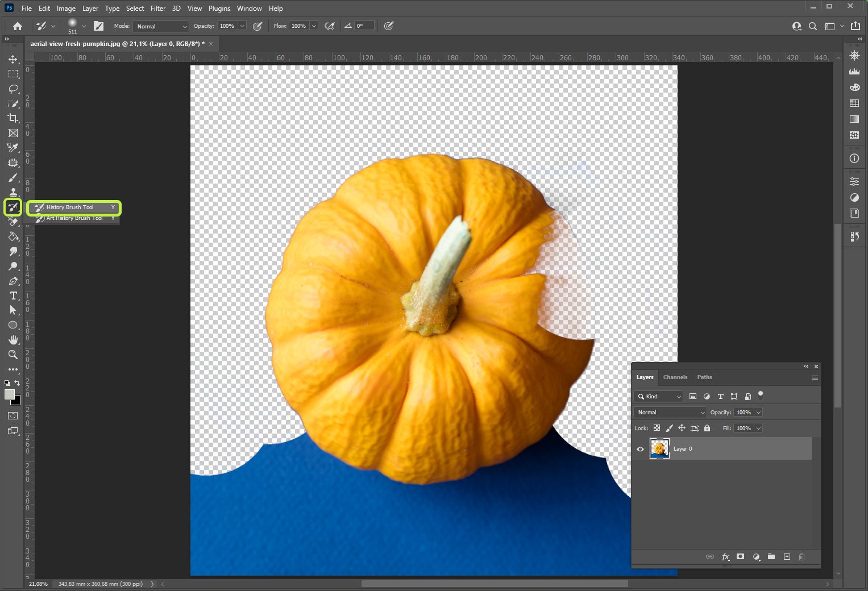This screenshot has height=591, width=868.
Task: Toggle pressure for opacity
Action: [x=258, y=26]
